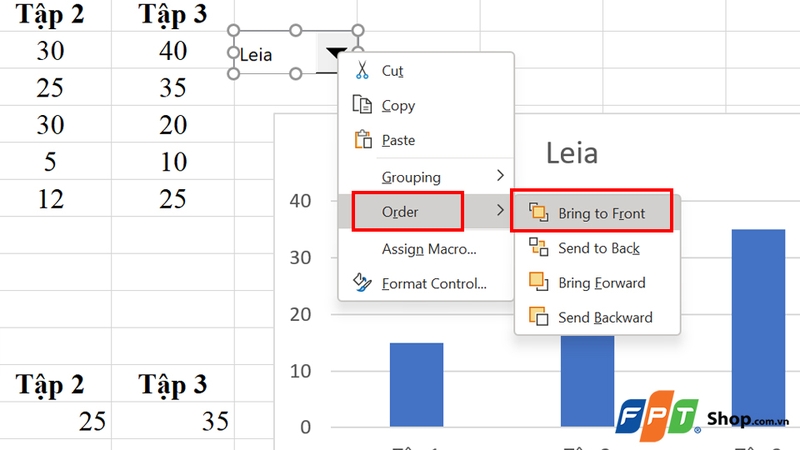The width and height of the screenshot is (800, 450).
Task: Open Format Control… dialog entry
Action: (x=426, y=284)
